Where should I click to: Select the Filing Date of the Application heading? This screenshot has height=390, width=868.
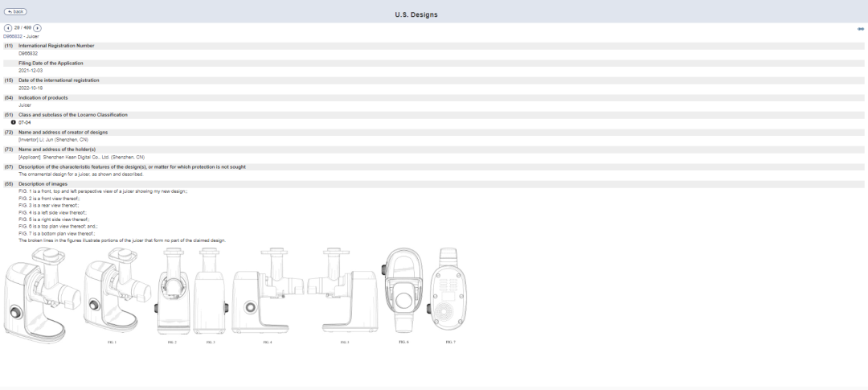coord(51,64)
